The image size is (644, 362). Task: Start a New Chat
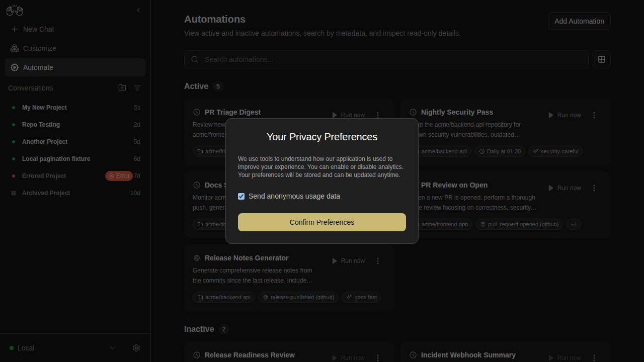(x=75, y=29)
